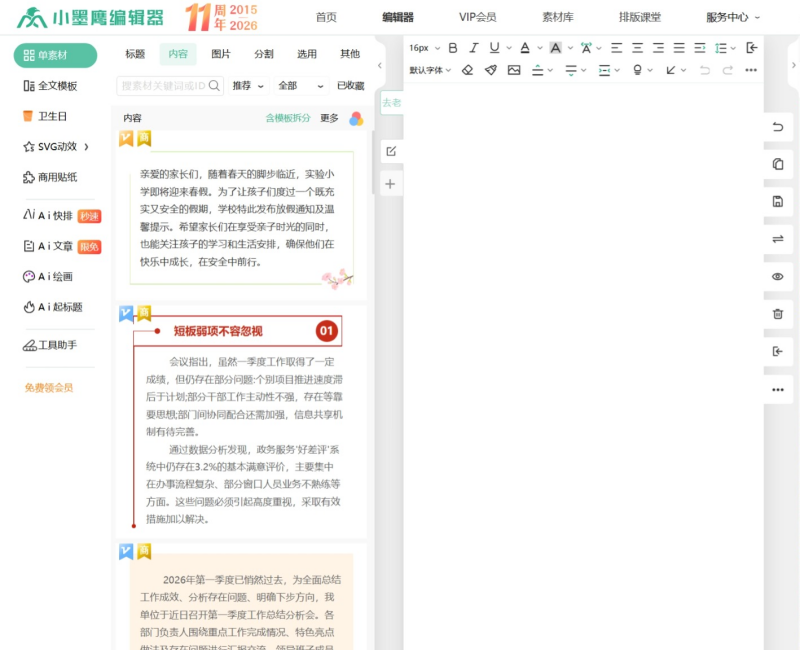The image size is (800, 650).
Task: Click 更多 in content header
Action: click(329, 118)
